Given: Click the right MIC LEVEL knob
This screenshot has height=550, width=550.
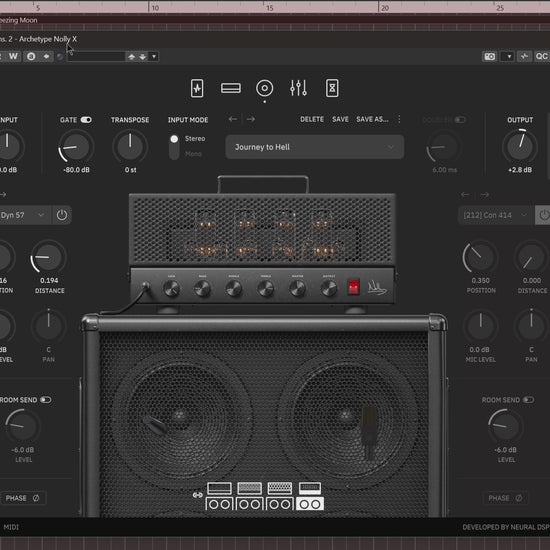Looking at the screenshot, I should tap(480, 326).
